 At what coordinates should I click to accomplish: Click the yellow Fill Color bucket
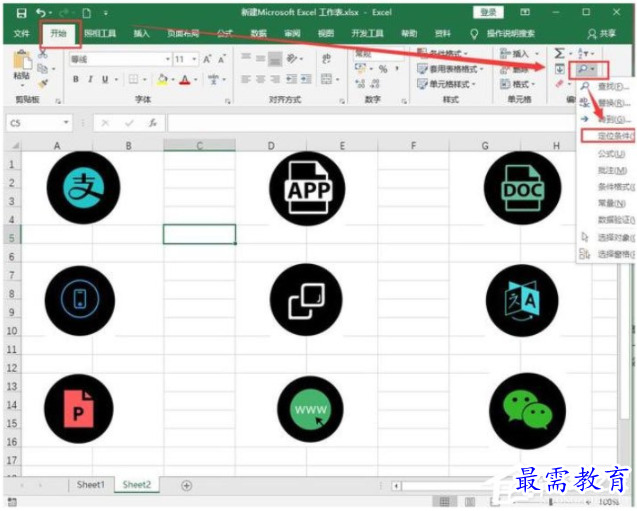point(162,79)
